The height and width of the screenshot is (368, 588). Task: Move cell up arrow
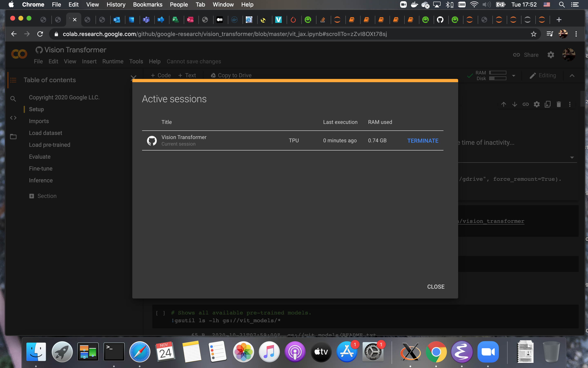[x=503, y=104]
